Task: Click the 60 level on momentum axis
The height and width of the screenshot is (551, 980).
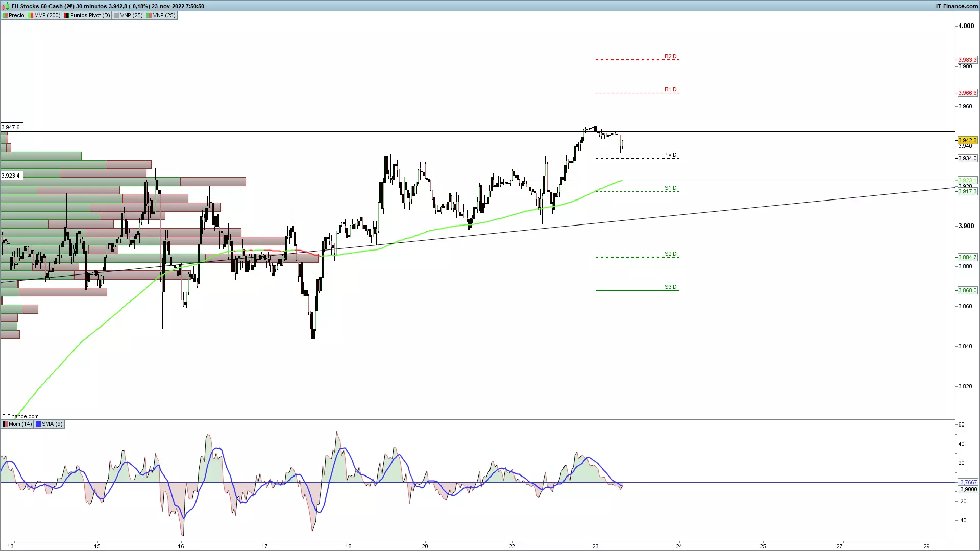Action: pos(961,424)
